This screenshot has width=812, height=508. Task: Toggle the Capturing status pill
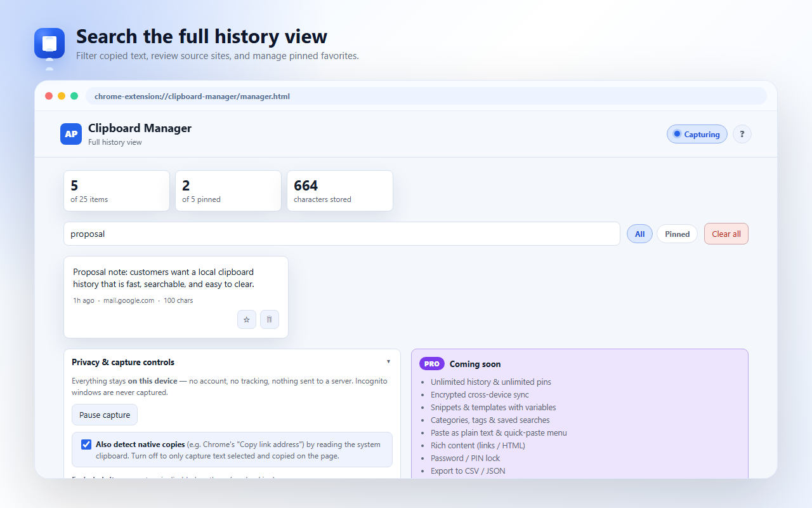click(x=697, y=134)
